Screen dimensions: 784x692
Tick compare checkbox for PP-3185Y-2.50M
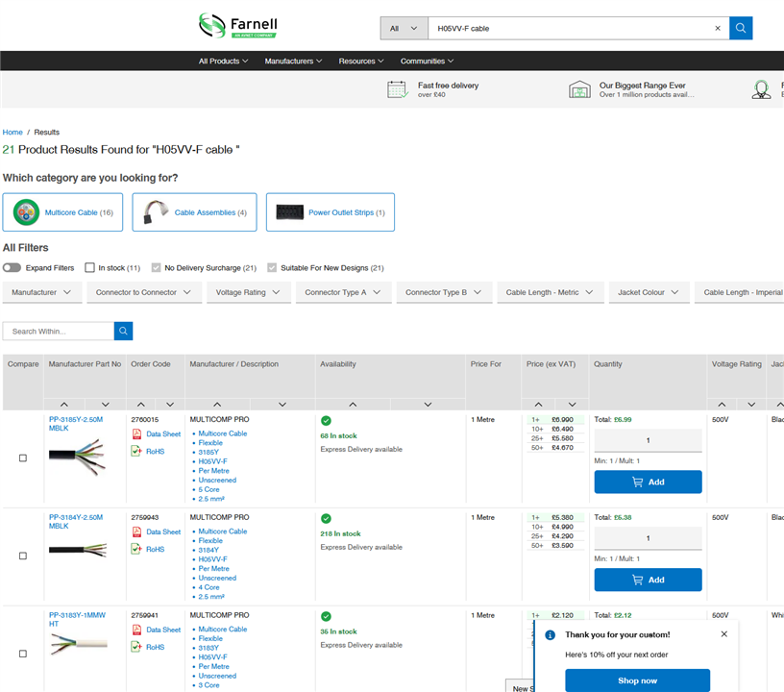point(23,458)
